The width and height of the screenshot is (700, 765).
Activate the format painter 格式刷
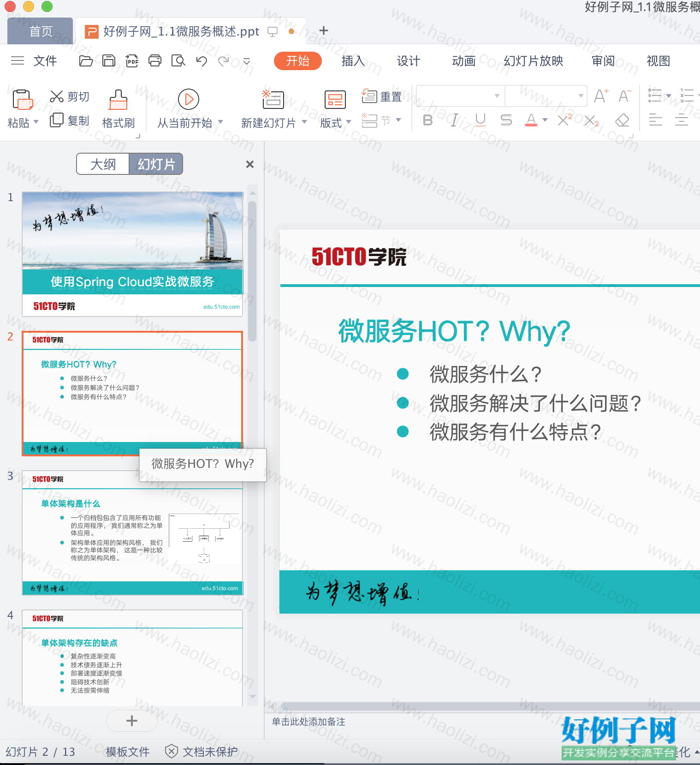119,109
